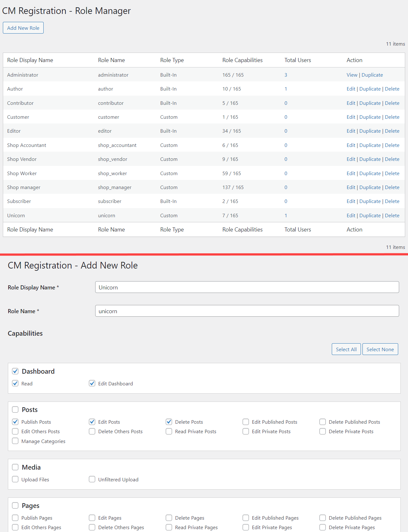Viewport: 408px width, 532px height.
Task: Open Administrator's total users count link
Action: [x=286, y=75]
